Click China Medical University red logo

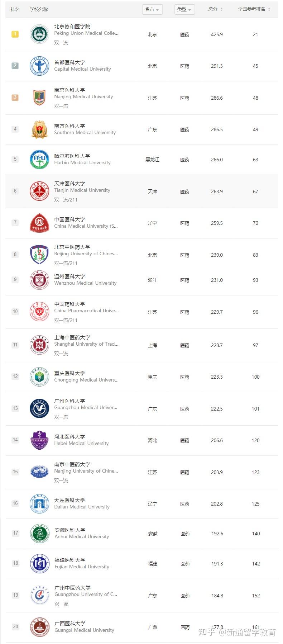[39, 223]
